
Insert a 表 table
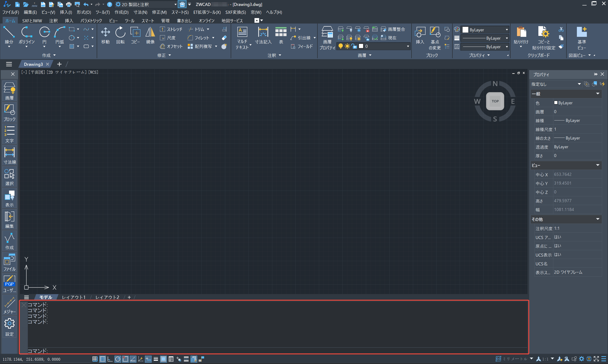pyautogui.click(x=281, y=36)
